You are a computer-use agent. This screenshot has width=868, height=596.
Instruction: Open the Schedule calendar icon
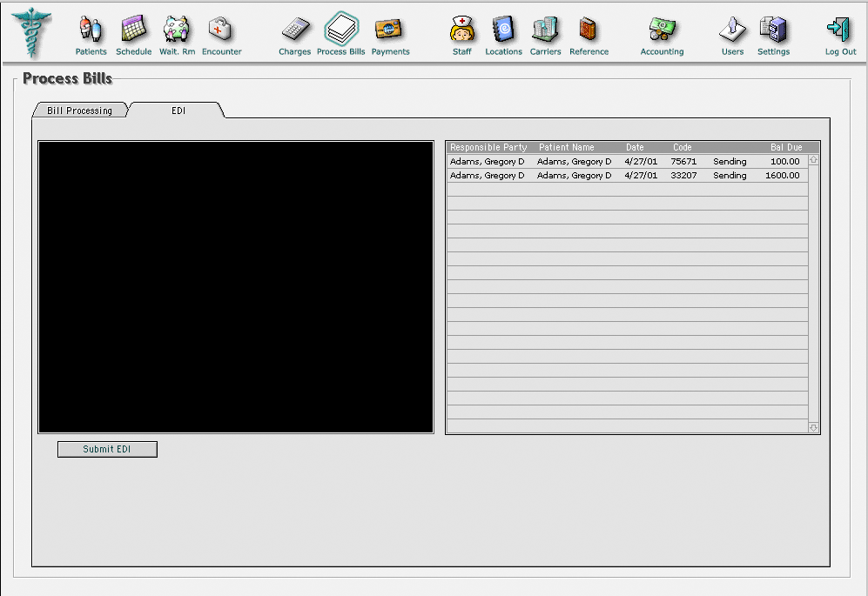(x=133, y=30)
